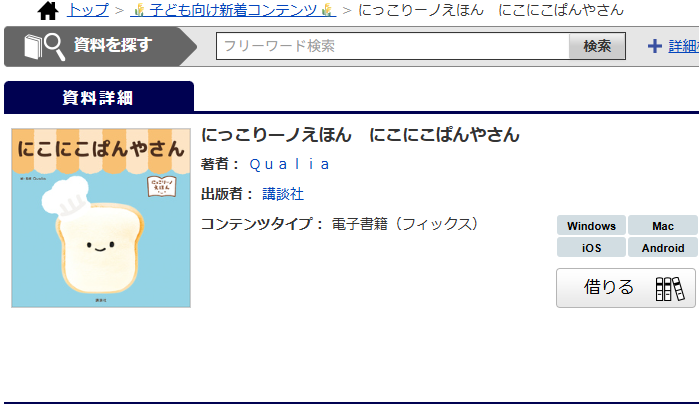
Task: Open the publisher link 講談社
Action: pyautogui.click(x=283, y=194)
